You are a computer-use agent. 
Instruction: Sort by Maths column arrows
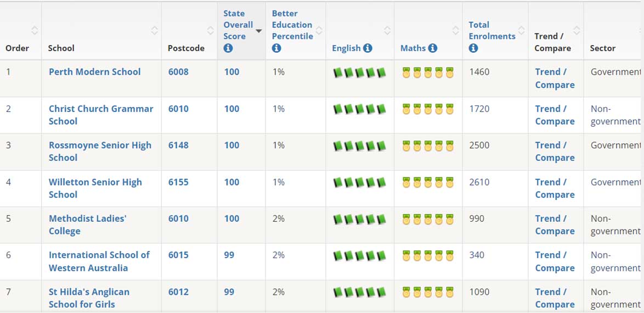pos(455,30)
